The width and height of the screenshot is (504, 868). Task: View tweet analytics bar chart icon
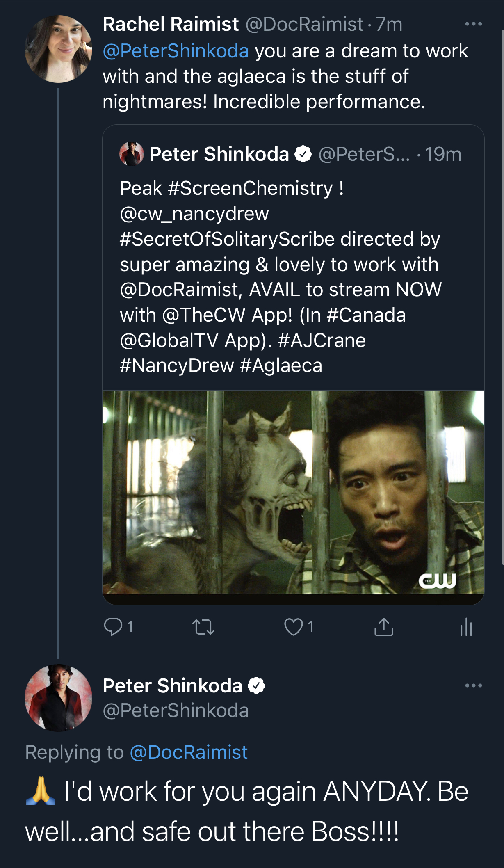[466, 627]
